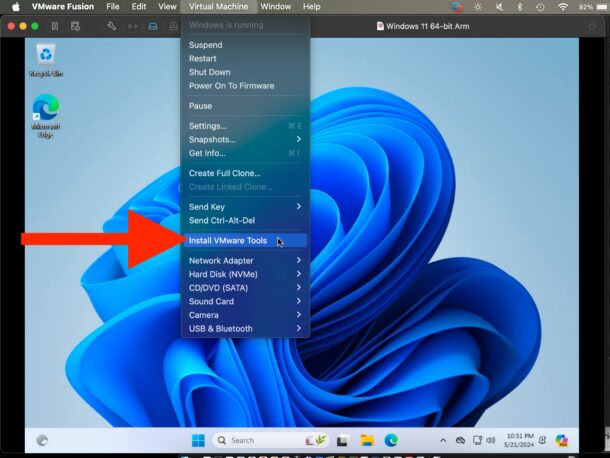Click the macOS Wi-Fi status icon
The width and height of the screenshot is (610, 458).
click(562, 7)
